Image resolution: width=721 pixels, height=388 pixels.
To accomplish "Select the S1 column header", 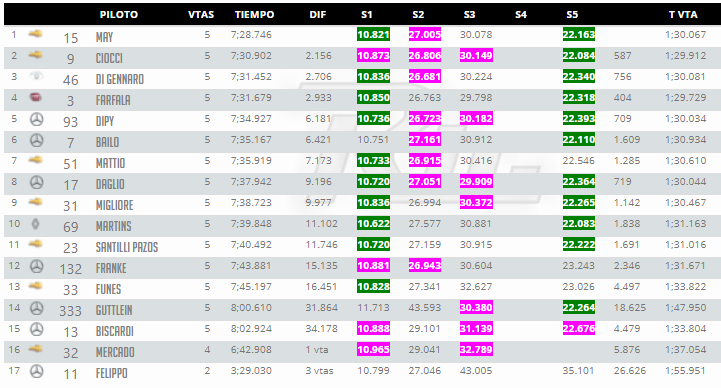I will click(366, 14).
